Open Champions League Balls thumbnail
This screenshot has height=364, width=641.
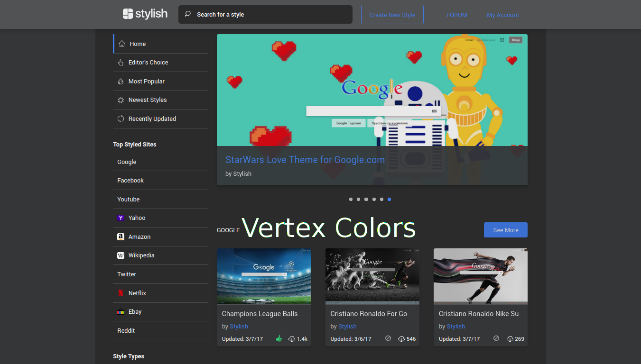(x=264, y=276)
